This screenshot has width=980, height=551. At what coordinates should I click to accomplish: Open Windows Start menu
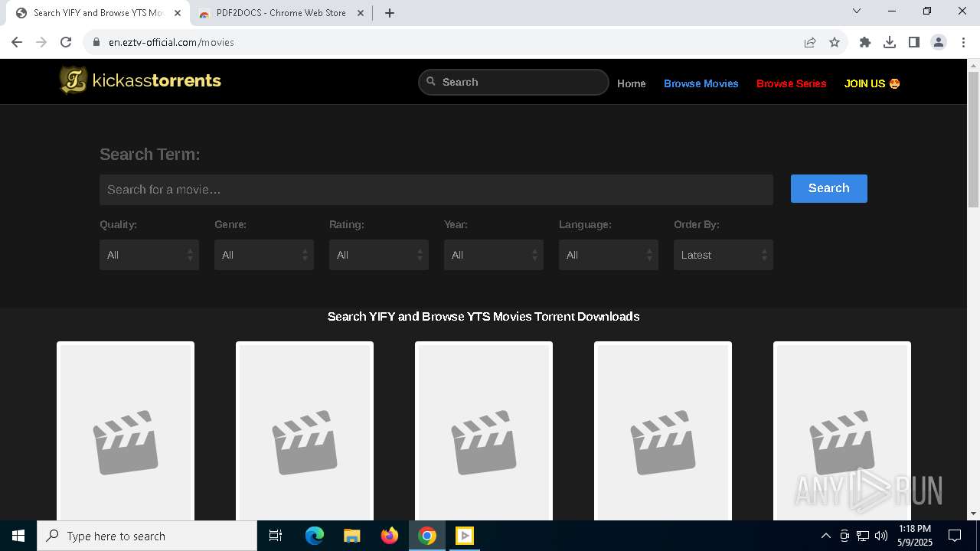tap(18, 536)
